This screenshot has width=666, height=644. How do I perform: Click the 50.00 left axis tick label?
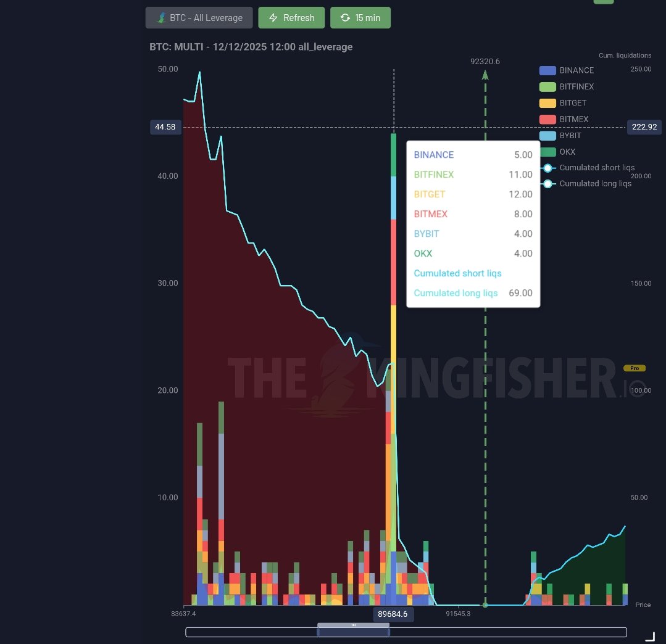click(x=168, y=68)
